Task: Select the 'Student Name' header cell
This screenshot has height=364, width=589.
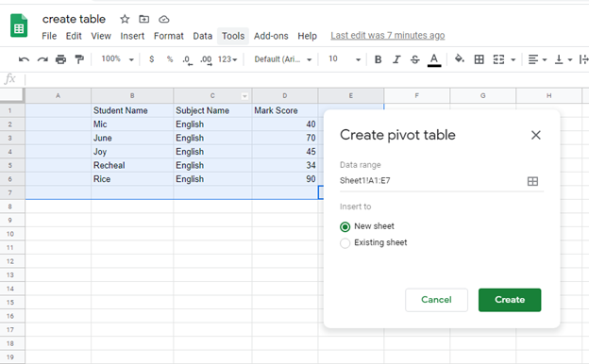Action: tap(132, 110)
